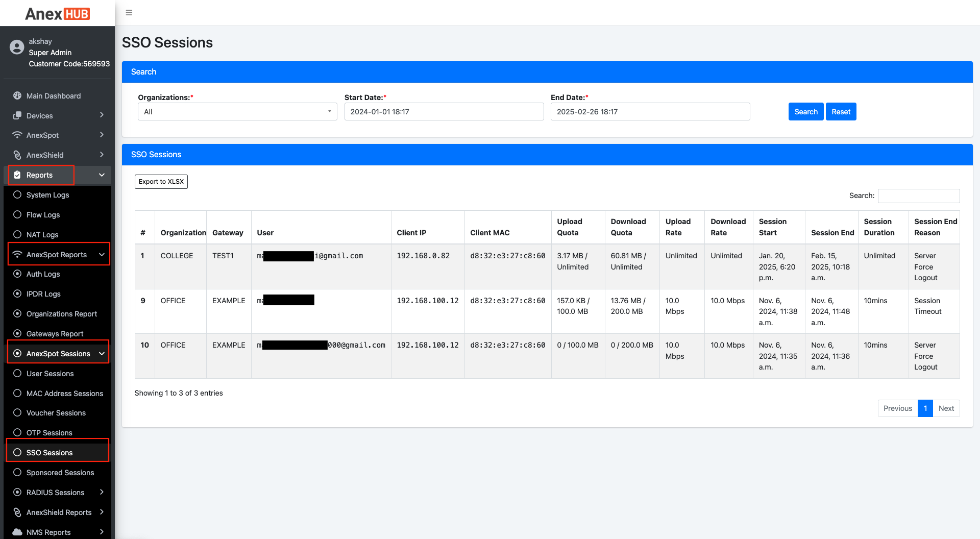Expand the RADIUS Sessions chevron
Viewport: 980px width, 539px height.
[x=102, y=492]
